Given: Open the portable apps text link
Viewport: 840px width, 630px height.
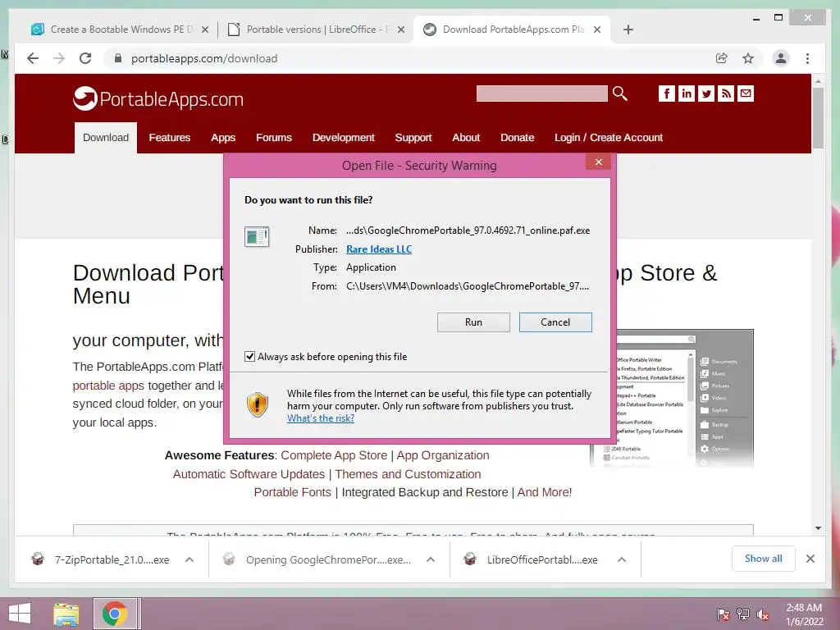Looking at the screenshot, I should pyautogui.click(x=108, y=386).
